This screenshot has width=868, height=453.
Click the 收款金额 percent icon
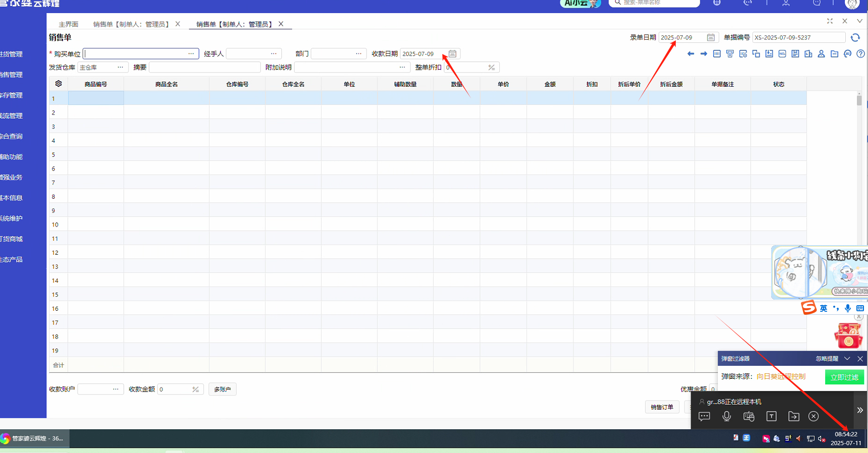(195, 389)
